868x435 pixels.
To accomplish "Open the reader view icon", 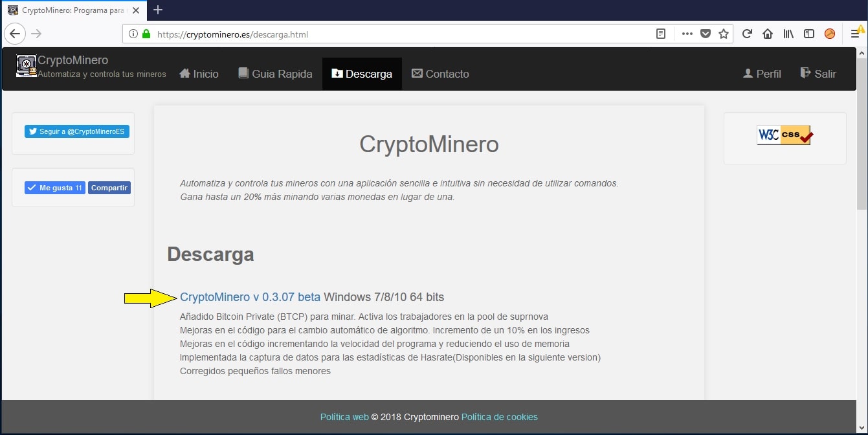I will pos(660,34).
